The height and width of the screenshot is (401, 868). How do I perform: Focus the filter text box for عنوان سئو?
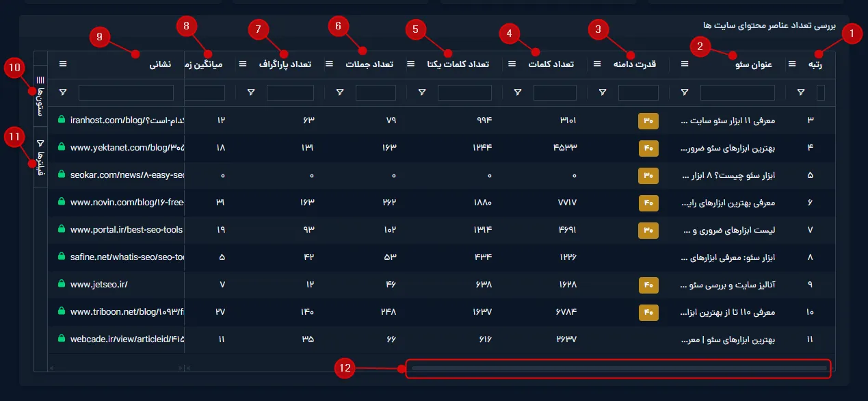[x=737, y=92]
